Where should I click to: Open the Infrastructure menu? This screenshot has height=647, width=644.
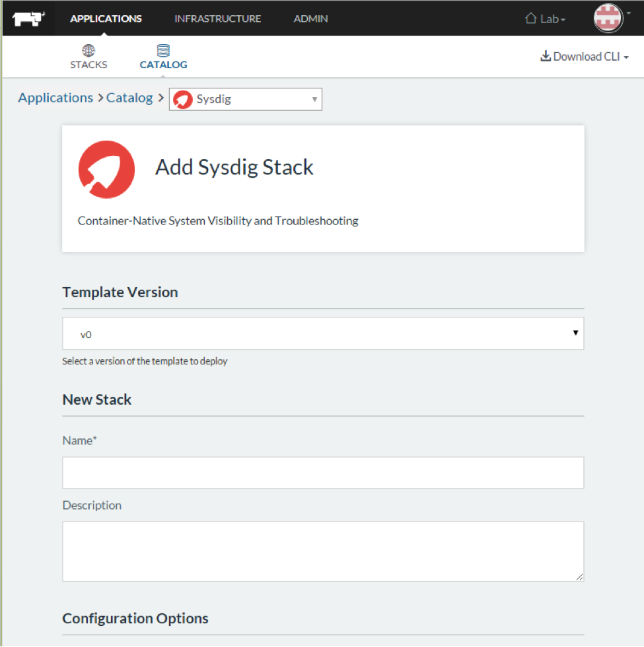click(217, 18)
